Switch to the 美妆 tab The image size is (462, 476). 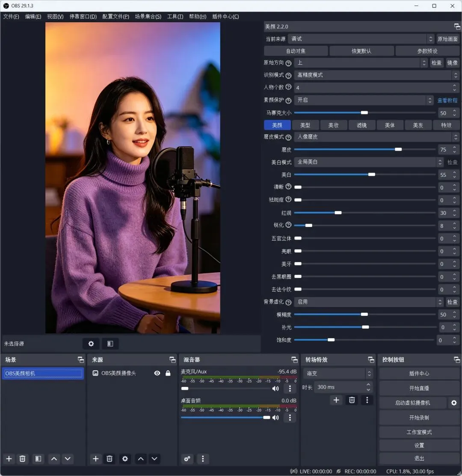333,125
